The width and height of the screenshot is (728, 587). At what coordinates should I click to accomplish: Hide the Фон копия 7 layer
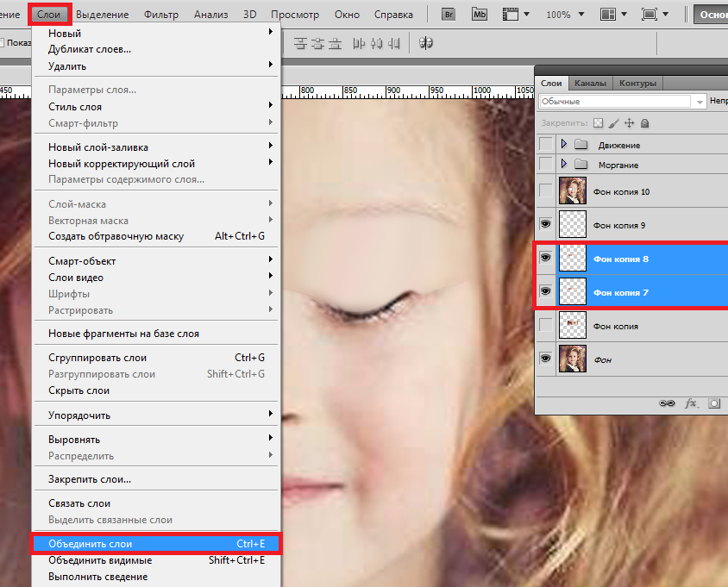[545, 291]
